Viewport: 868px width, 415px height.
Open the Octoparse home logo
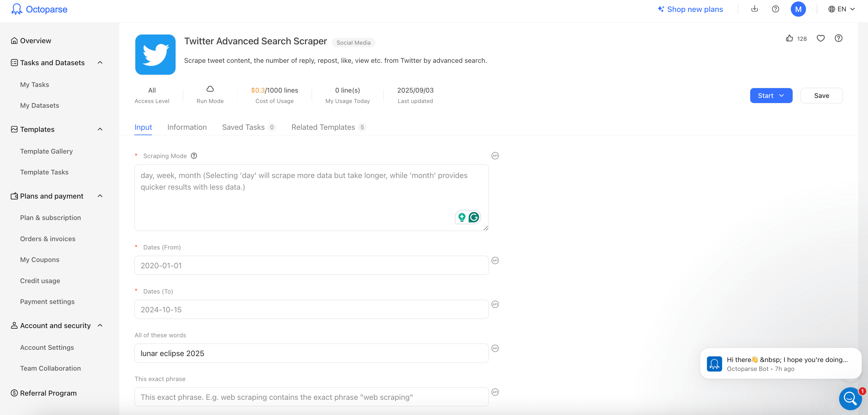click(39, 9)
